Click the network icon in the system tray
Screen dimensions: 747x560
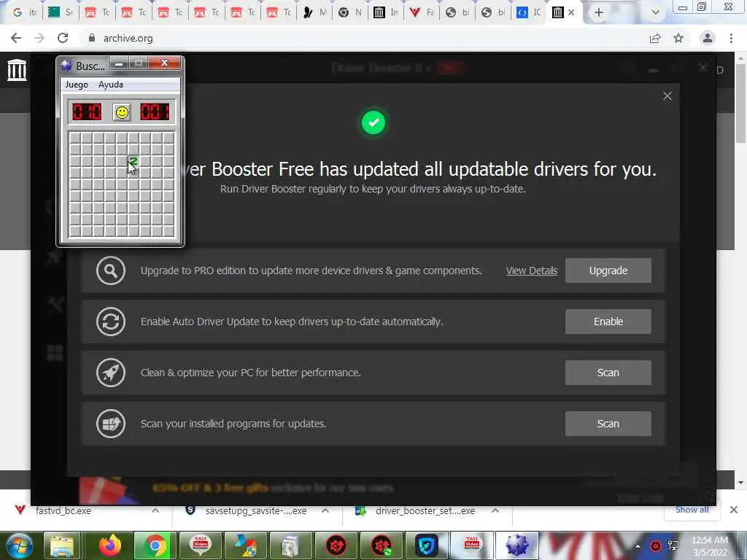(x=673, y=545)
